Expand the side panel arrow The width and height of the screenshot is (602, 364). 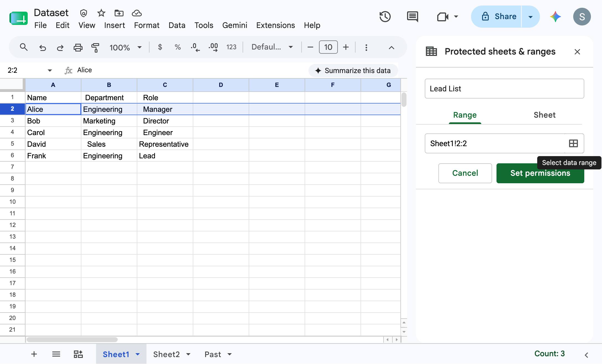click(586, 355)
